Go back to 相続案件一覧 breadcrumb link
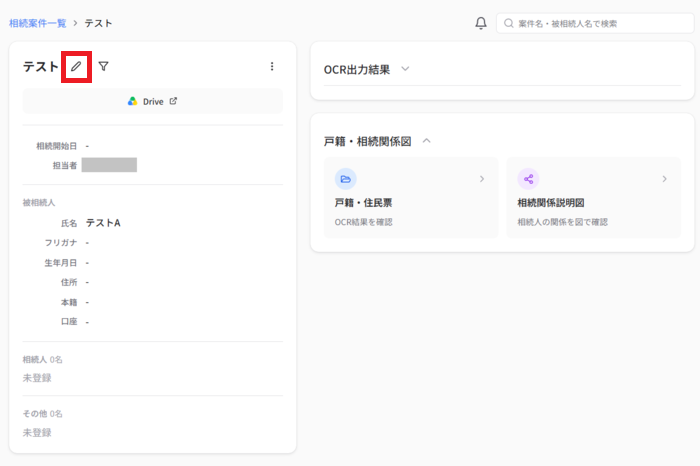Viewport: 700px width, 466px height. point(38,23)
